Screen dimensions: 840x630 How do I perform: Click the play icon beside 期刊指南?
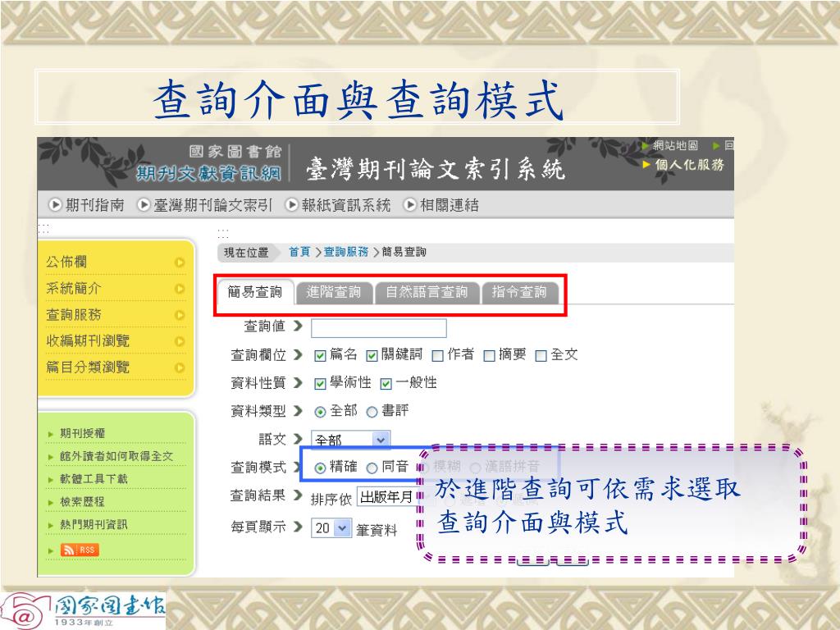(x=55, y=204)
